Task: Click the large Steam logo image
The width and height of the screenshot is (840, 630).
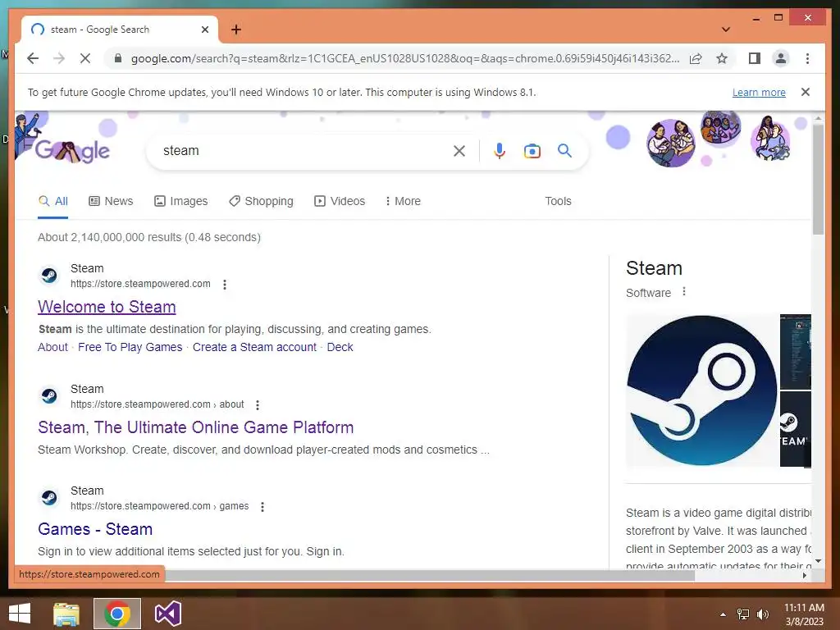Action: pos(702,390)
